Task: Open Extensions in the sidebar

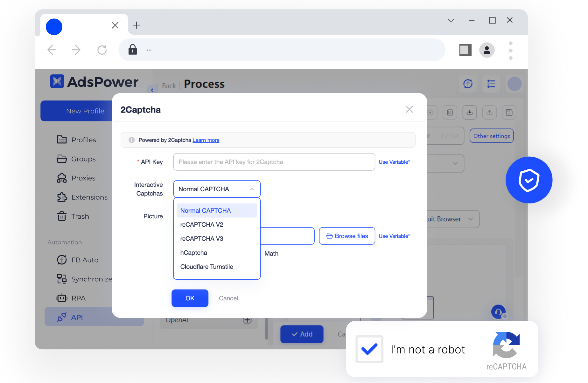Action: (82, 197)
